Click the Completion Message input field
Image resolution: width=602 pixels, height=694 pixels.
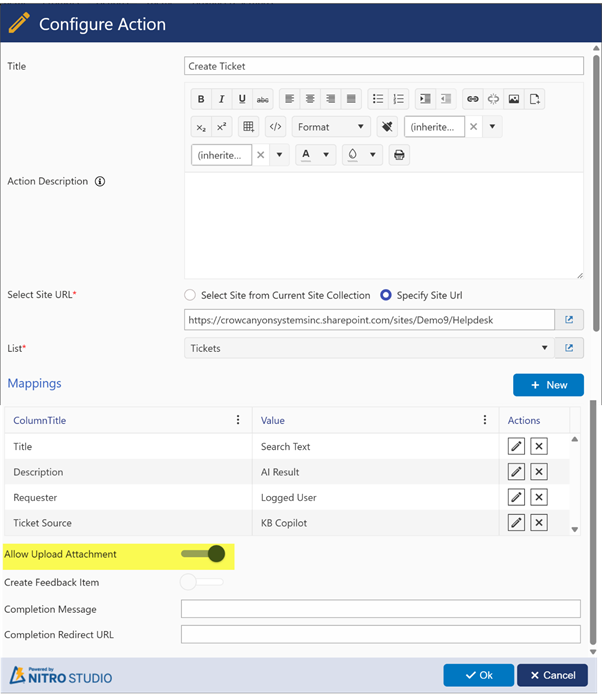point(380,609)
